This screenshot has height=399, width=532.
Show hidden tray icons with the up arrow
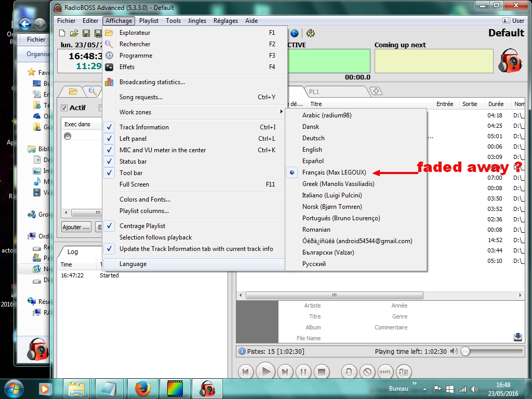pyautogui.click(x=424, y=389)
